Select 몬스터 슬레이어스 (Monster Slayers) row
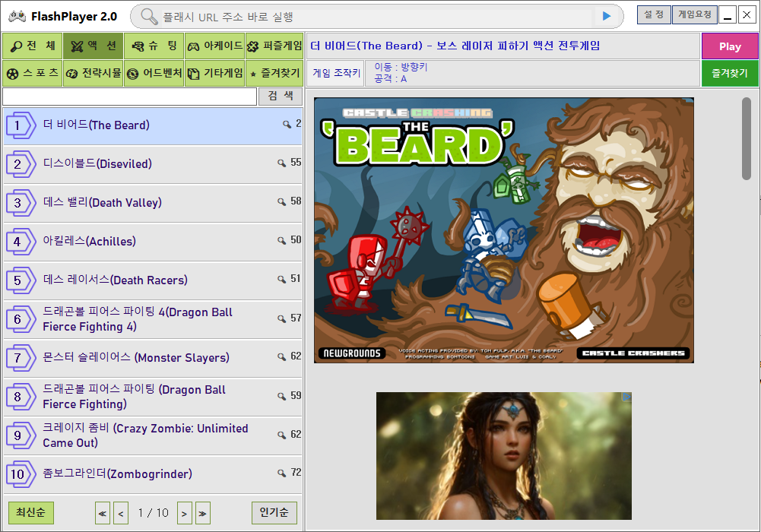This screenshot has height=532, width=761. click(x=152, y=359)
